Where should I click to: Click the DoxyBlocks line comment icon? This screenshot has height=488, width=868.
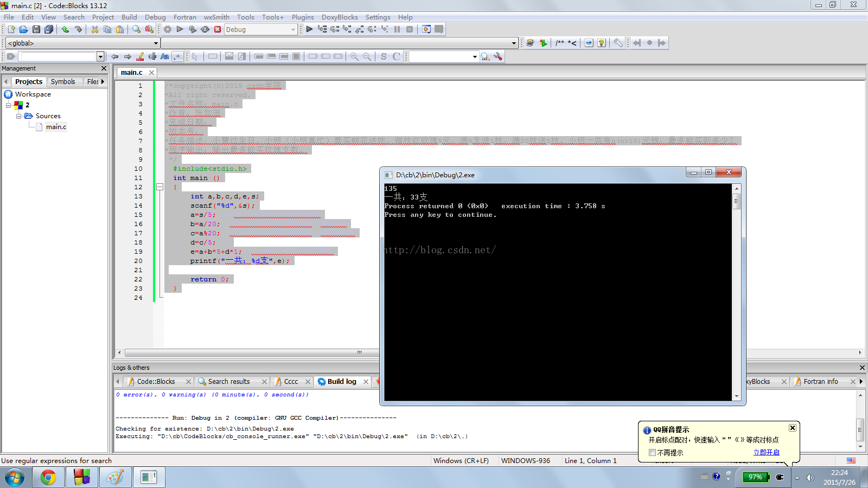[x=572, y=43]
